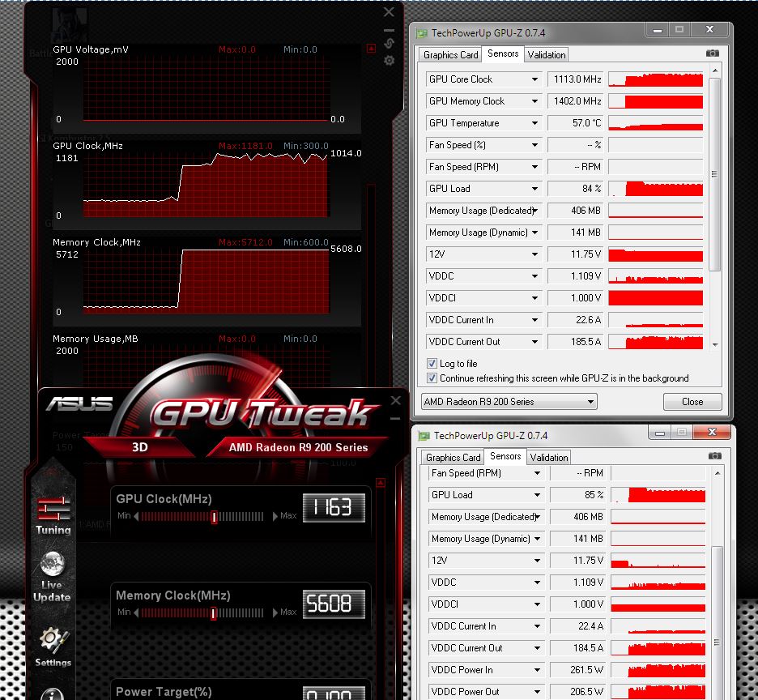Open Live Update in GPU Tweak sidebar
758x700 pixels.
52,578
